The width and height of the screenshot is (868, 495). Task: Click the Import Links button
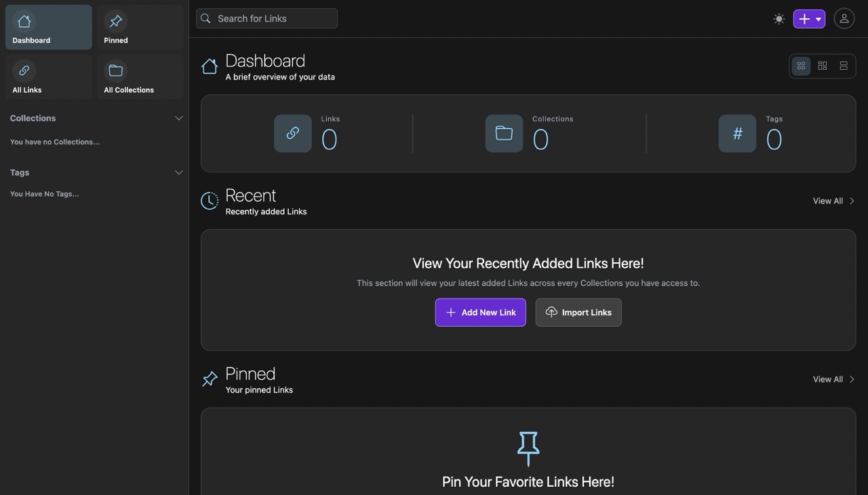578,313
